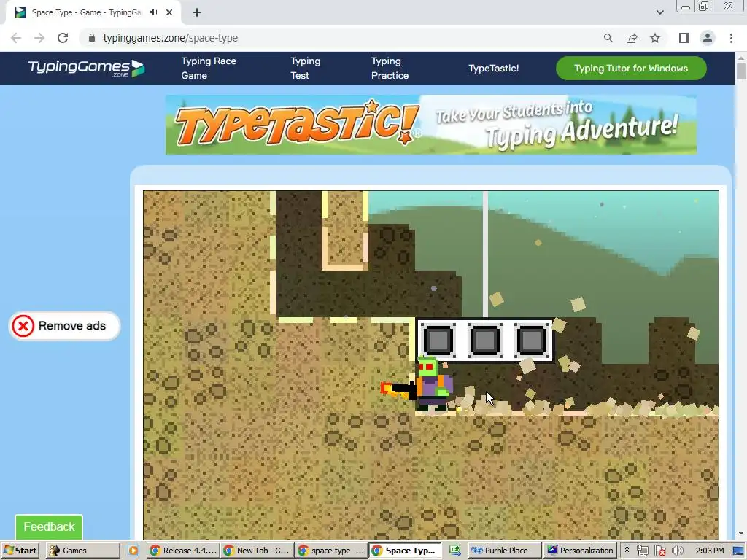Open the network tray icon

pos(642,551)
